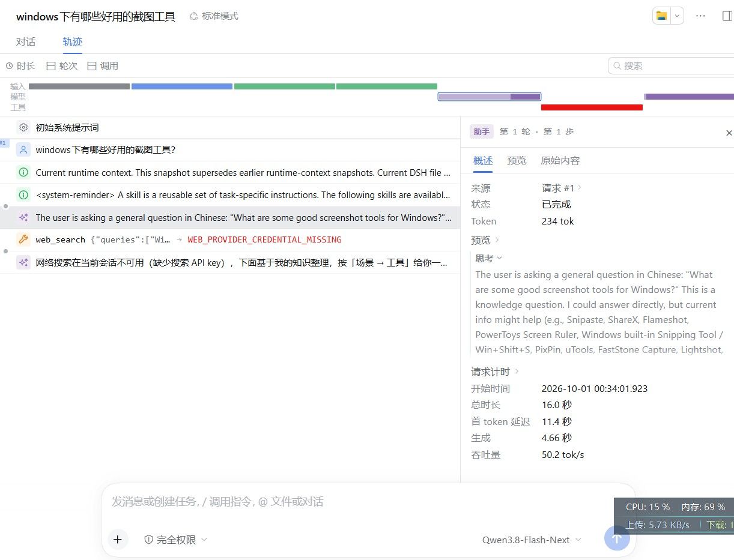Toggle the 轮次 view
The width and height of the screenshot is (734, 560).
[x=62, y=66]
